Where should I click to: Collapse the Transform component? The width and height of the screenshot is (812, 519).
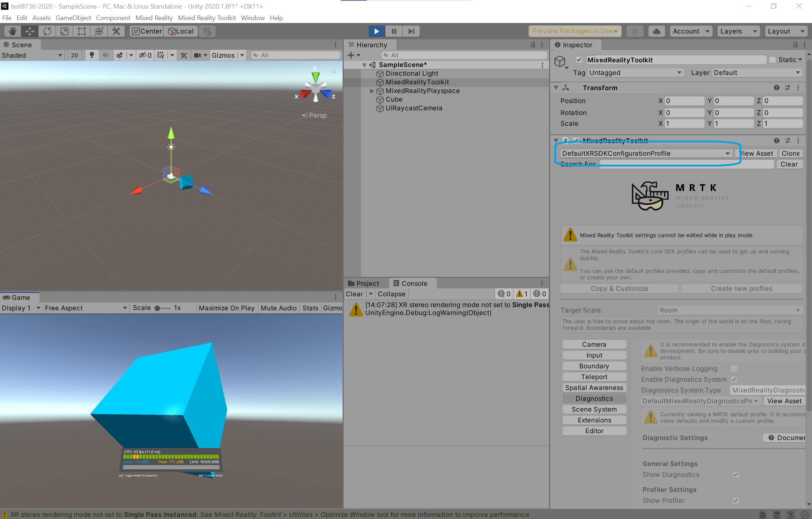click(556, 88)
